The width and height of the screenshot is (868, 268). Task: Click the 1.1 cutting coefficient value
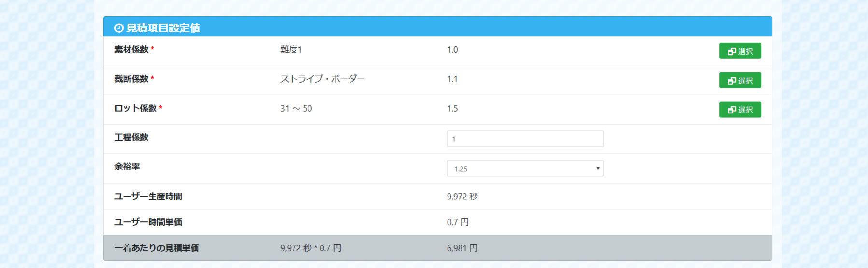point(452,79)
